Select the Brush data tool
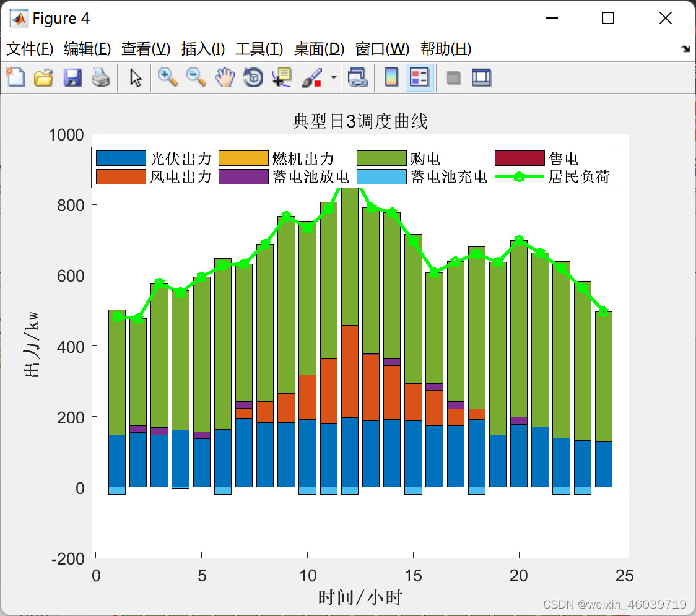The image size is (696, 616). [312, 77]
